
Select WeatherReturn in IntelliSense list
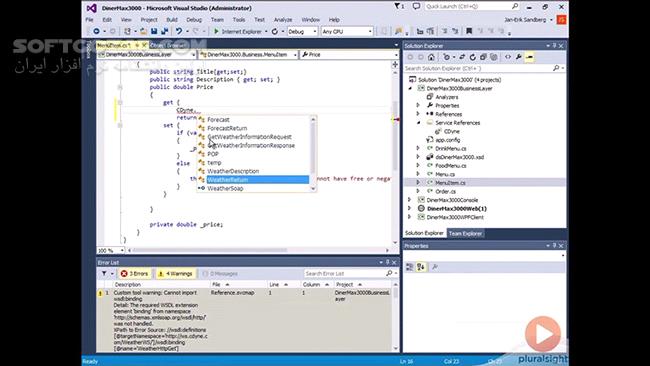253,179
